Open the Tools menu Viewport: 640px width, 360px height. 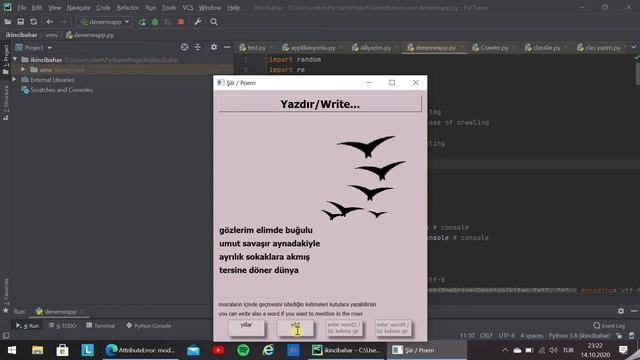click(x=169, y=8)
